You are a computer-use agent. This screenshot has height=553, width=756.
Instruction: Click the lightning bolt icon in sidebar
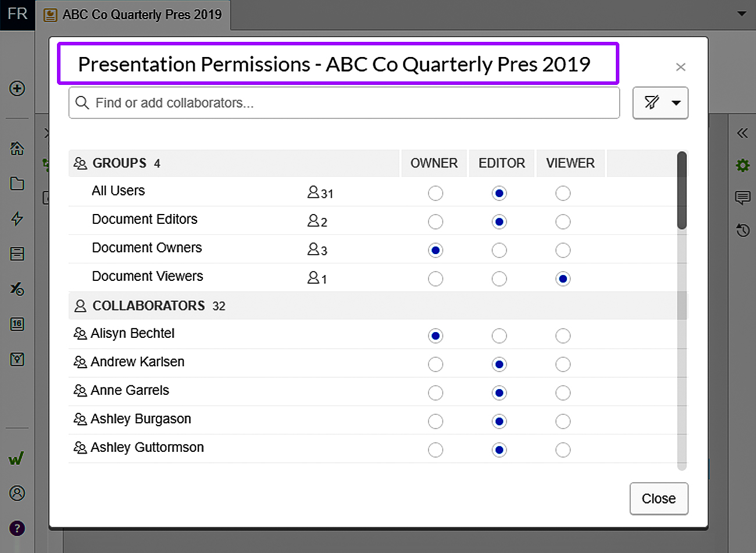[x=17, y=219]
